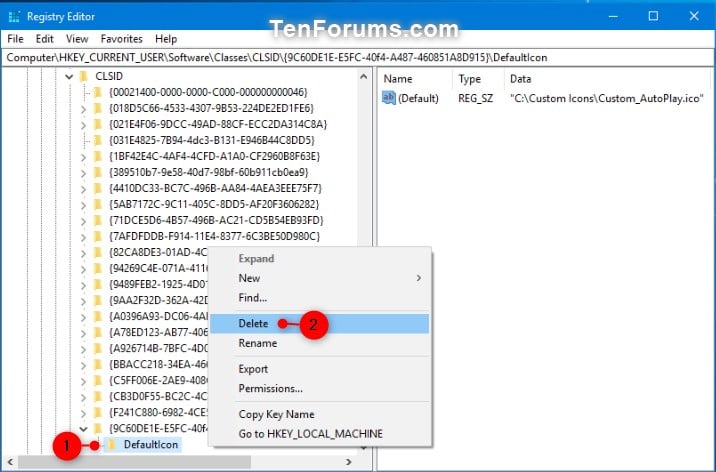This screenshot has width=716, height=472.
Task: Click folder icon of {031E4825-7B94-4dc3-B131-E946B44C8DD5}
Action: point(98,140)
